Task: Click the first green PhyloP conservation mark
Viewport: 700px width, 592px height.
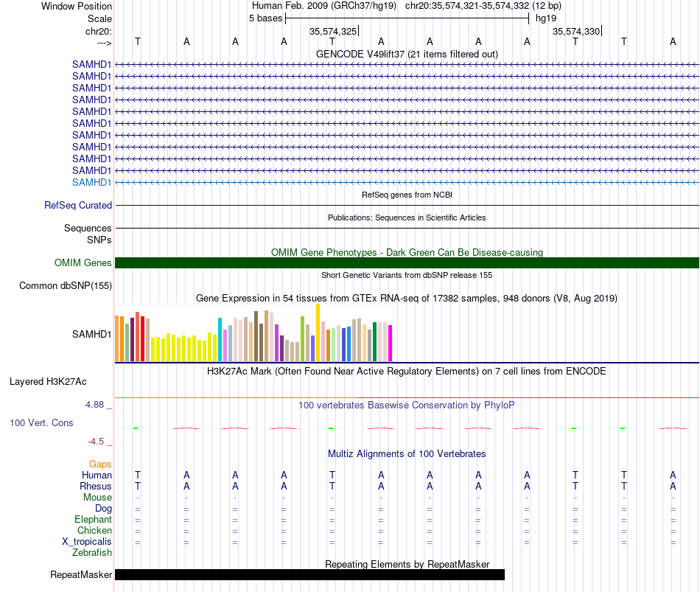Action: [136, 428]
